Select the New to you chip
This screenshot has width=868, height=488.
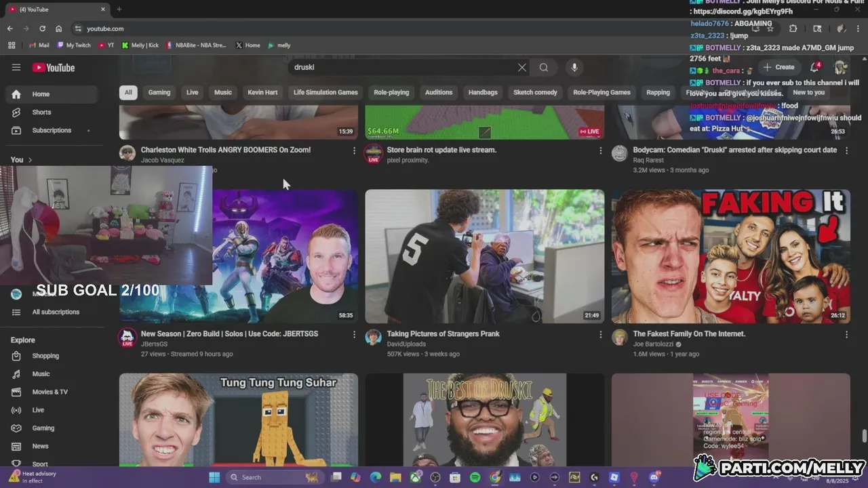808,92
